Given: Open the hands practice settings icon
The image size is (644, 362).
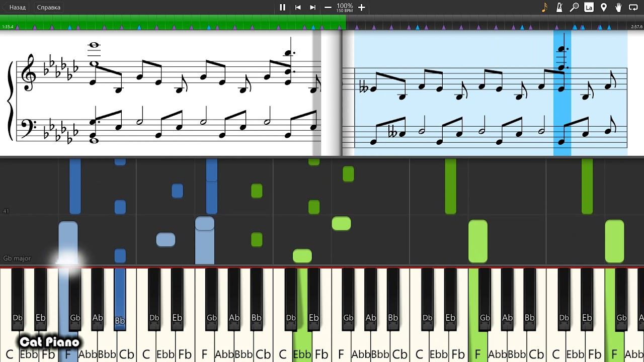Looking at the screenshot, I should 619,7.
